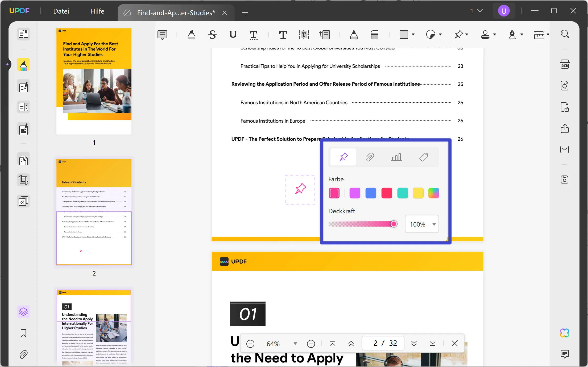The image size is (588, 367).
Task: Open page 1 thumbnail
Action: (94, 81)
